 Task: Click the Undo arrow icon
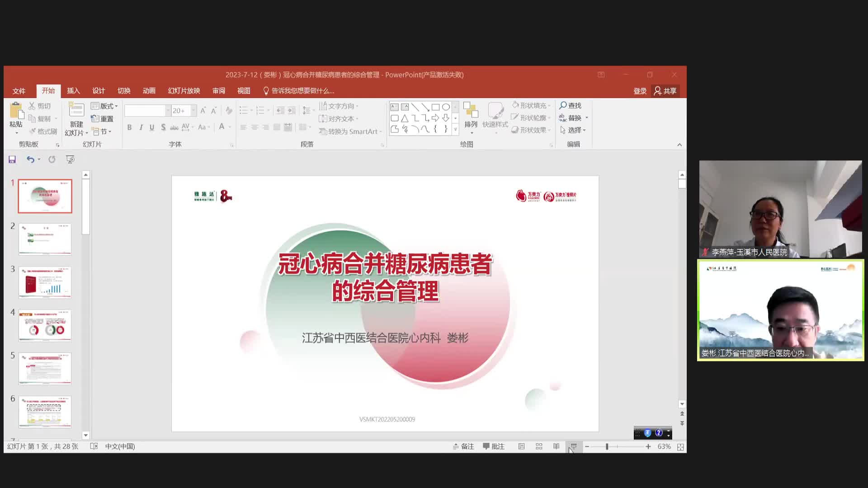[30, 160]
